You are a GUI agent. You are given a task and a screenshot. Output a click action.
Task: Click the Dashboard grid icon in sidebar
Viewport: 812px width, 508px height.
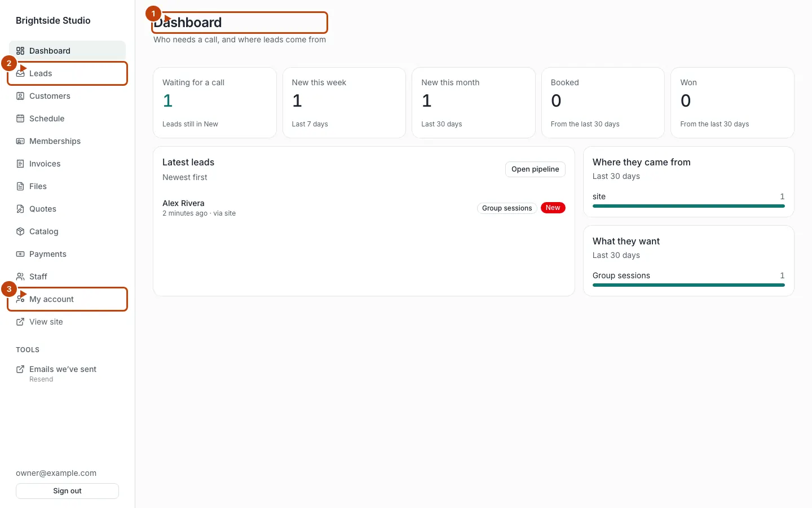20,51
